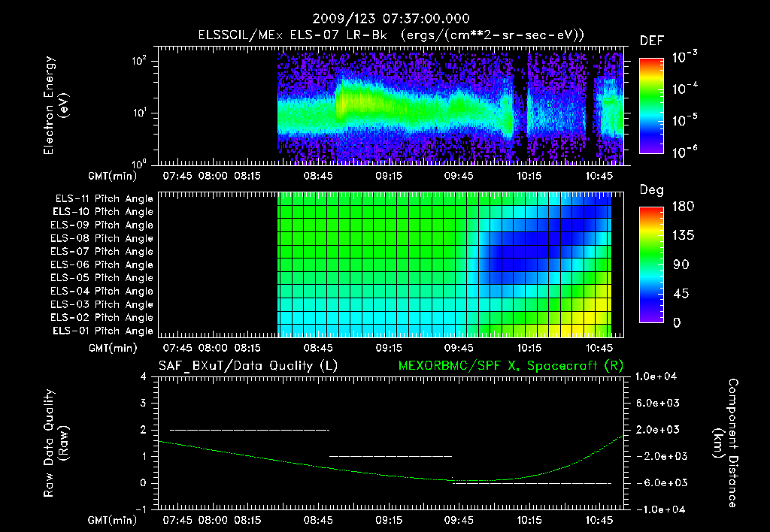Select the ELS-11 Pitch Angle row label
The height and width of the screenshot is (532, 770).
(x=104, y=198)
